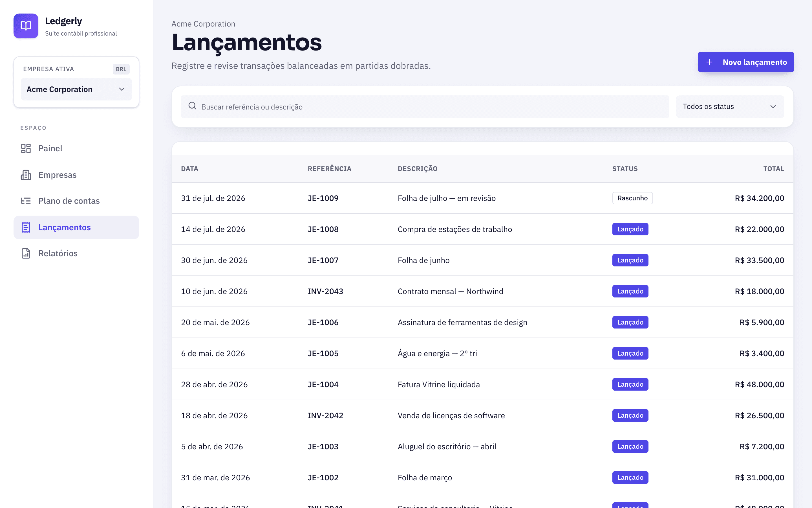The image size is (812, 508).
Task: Click the search magnifier icon
Action: point(192,106)
